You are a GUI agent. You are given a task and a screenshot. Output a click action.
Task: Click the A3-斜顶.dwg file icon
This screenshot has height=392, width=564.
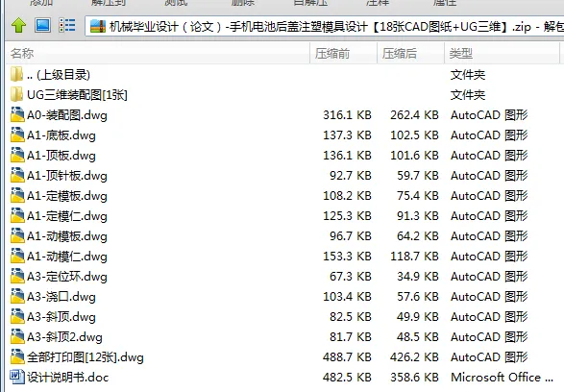tap(17, 316)
